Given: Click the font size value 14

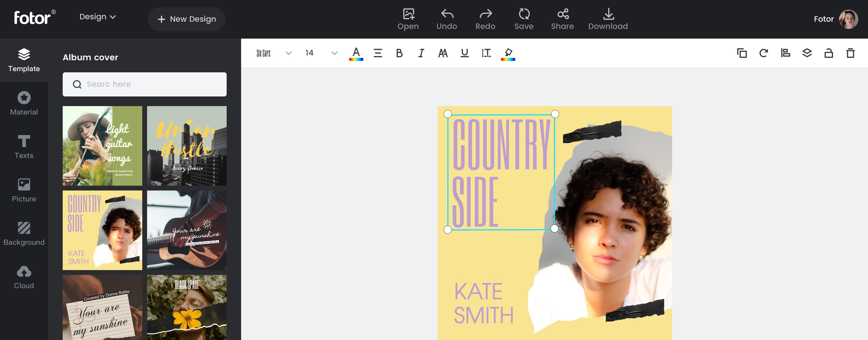Looking at the screenshot, I should 309,53.
